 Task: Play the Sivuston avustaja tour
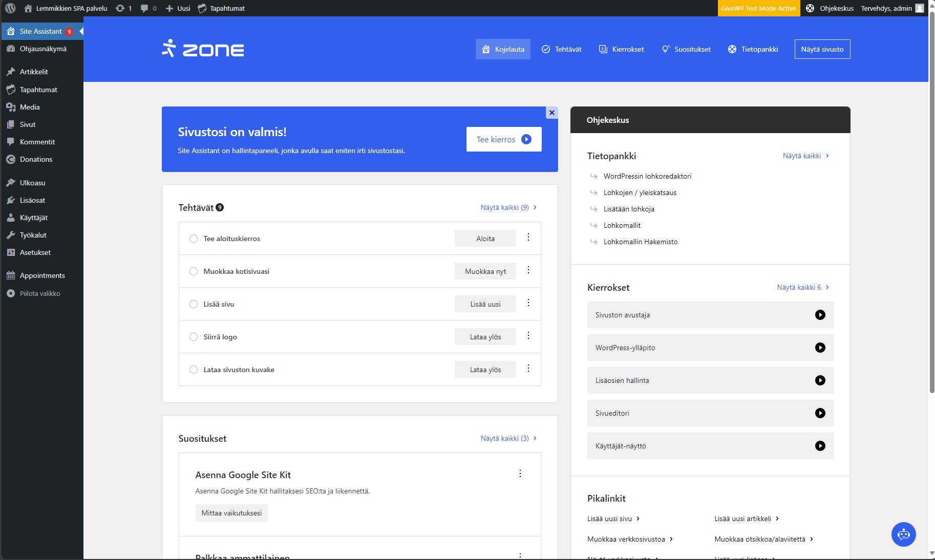(820, 315)
